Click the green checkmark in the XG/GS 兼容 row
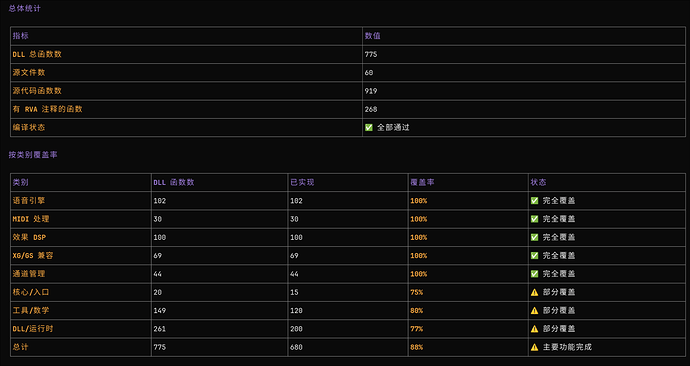690x366 pixels. pyautogui.click(x=534, y=256)
